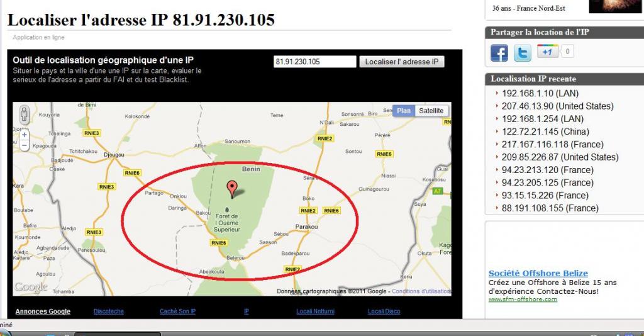Click the Facebook share icon
The image size is (644, 336).
[x=499, y=53]
